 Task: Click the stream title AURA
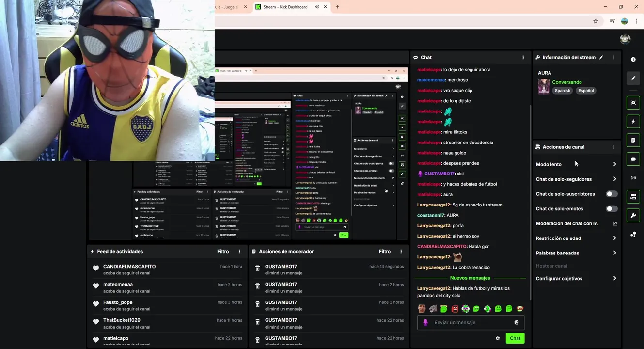point(545,73)
